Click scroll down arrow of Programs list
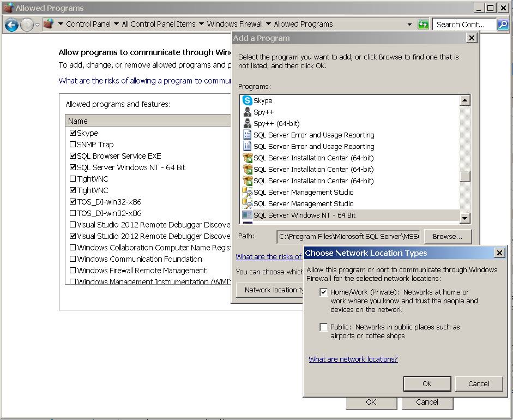The image size is (513, 420). (465, 218)
